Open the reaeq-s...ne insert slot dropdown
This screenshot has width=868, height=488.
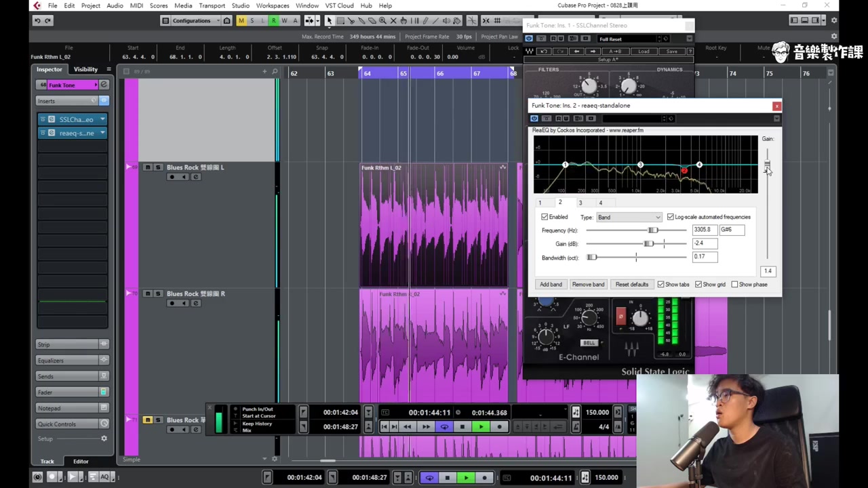pos(102,133)
